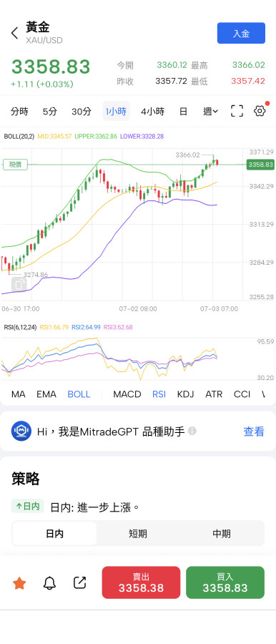The width and height of the screenshot is (276, 644).
Task: Select the 5分 timeframe
Action: pyautogui.click(x=50, y=112)
